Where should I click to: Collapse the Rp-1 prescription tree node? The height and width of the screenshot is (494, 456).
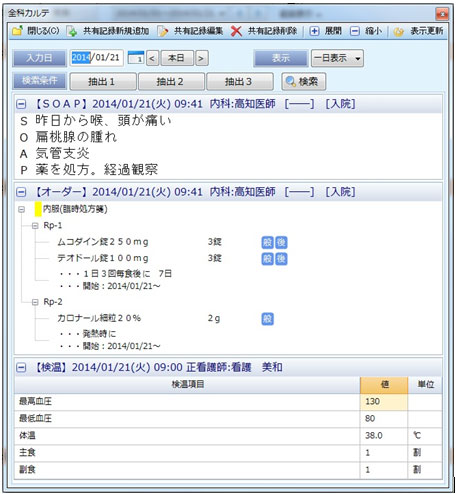(x=35, y=226)
